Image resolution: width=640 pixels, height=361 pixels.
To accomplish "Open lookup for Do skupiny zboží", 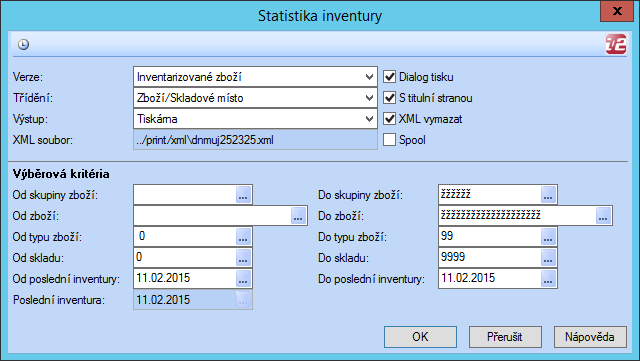I will [548, 195].
